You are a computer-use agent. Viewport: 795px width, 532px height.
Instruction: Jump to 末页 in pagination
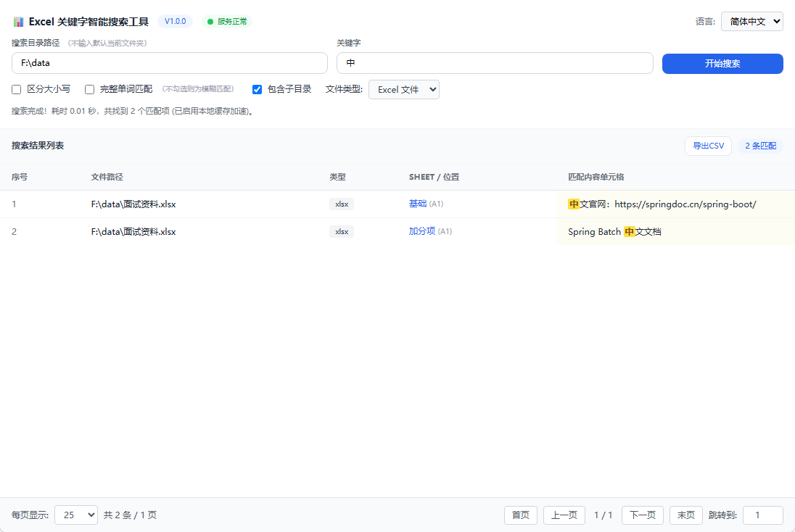(x=686, y=515)
